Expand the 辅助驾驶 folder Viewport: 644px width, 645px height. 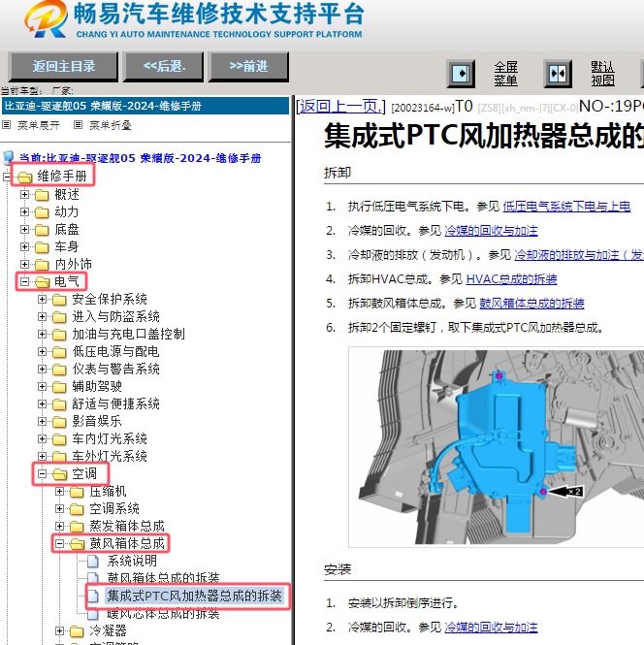(x=42, y=386)
